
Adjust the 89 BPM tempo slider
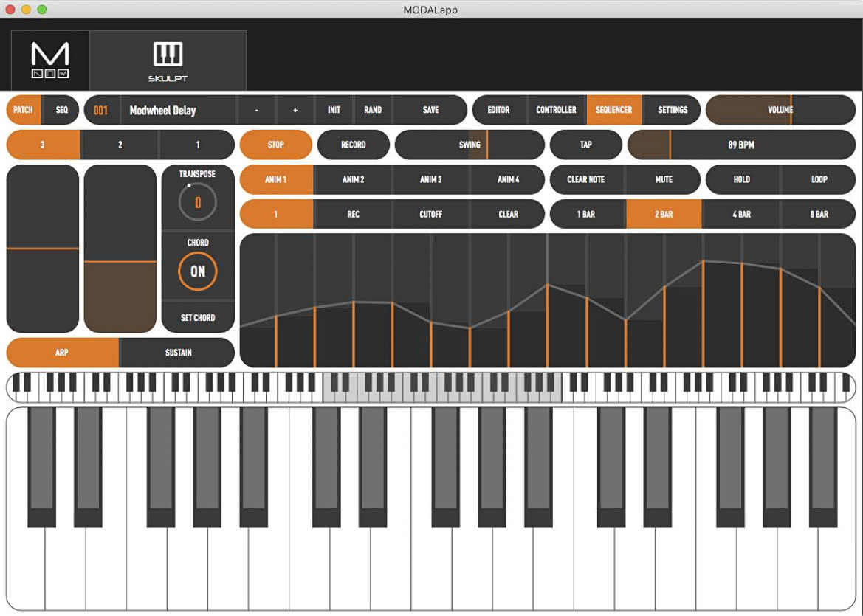click(741, 145)
